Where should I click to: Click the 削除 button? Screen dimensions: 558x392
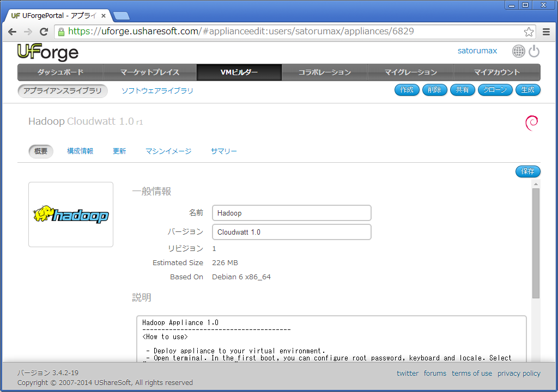click(x=434, y=90)
